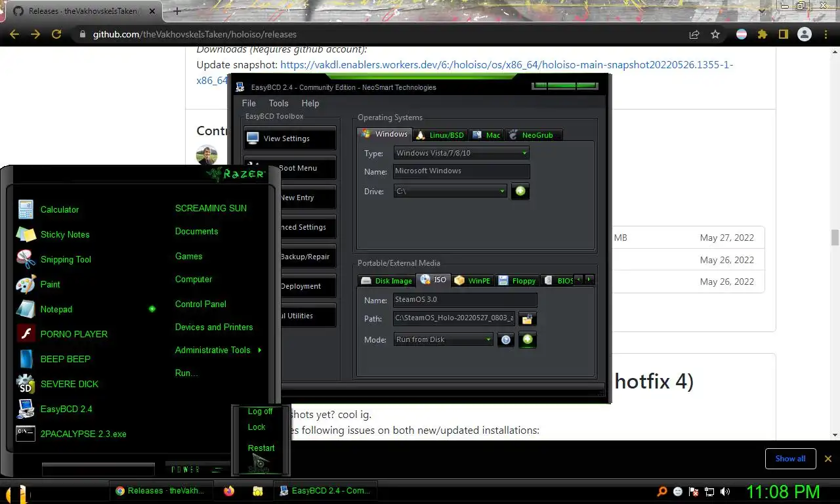
Task: Run the 2PACALYPSE 2.3.exe console icon
Action: pos(26,433)
